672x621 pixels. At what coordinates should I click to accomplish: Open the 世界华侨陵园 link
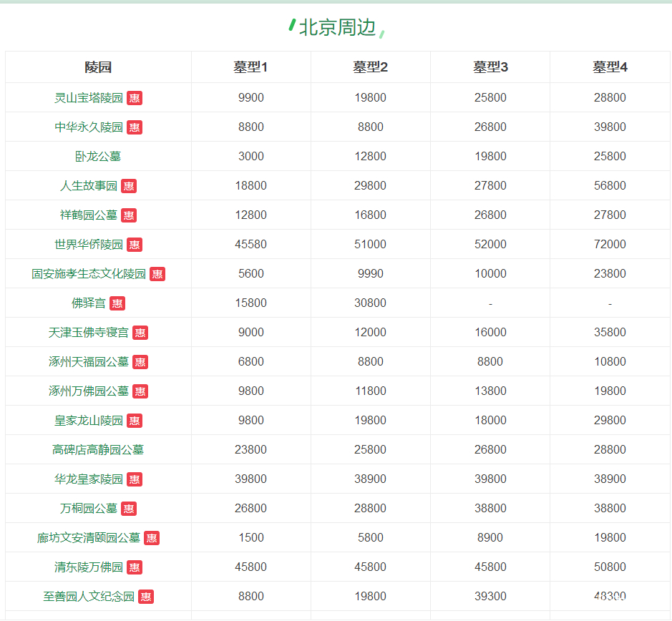[89, 245]
